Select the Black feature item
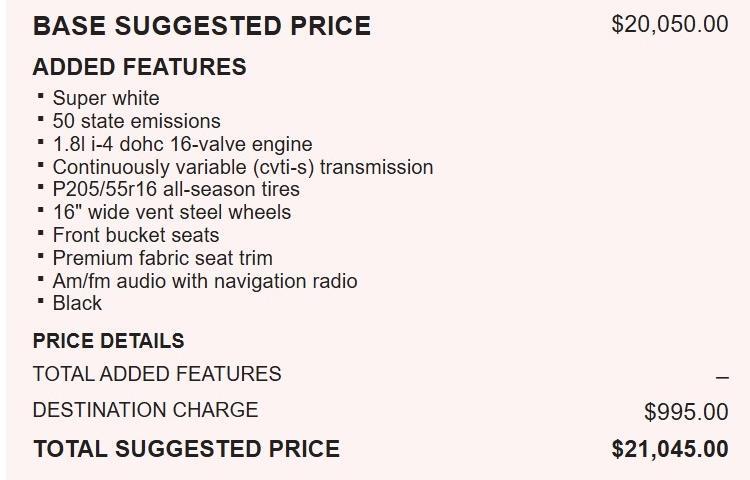 [x=77, y=303]
